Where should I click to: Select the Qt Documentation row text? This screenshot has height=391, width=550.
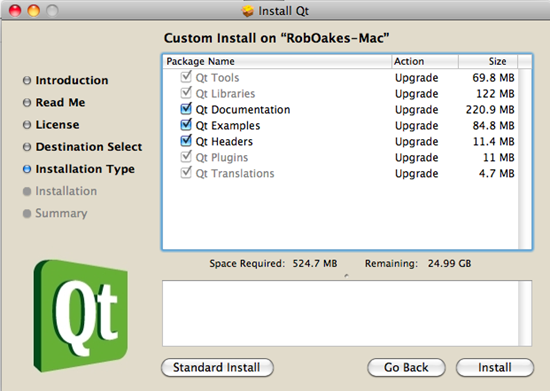243,110
